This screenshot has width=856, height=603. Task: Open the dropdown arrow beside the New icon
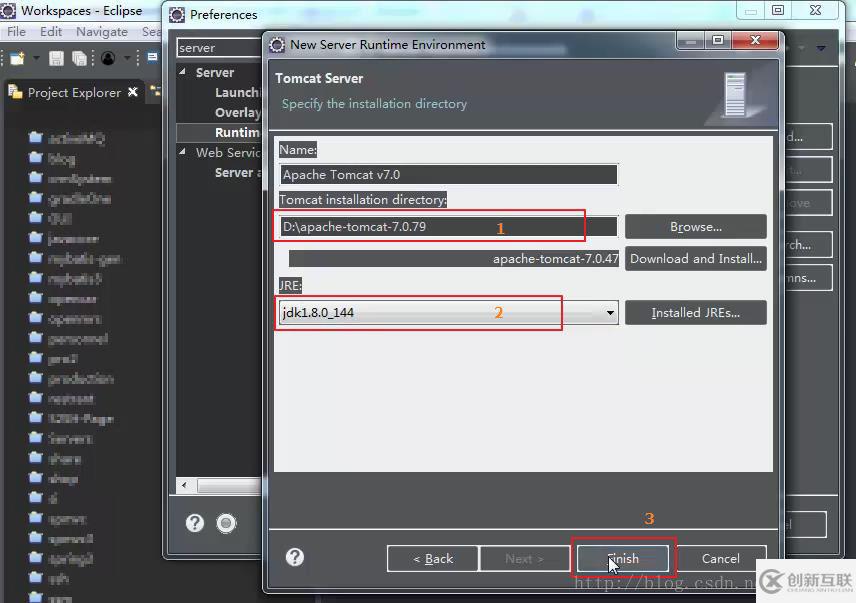coord(36,58)
